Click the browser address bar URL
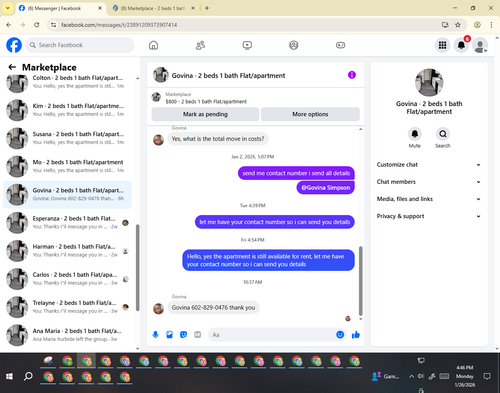The width and height of the screenshot is (500, 393). tap(119, 25)
